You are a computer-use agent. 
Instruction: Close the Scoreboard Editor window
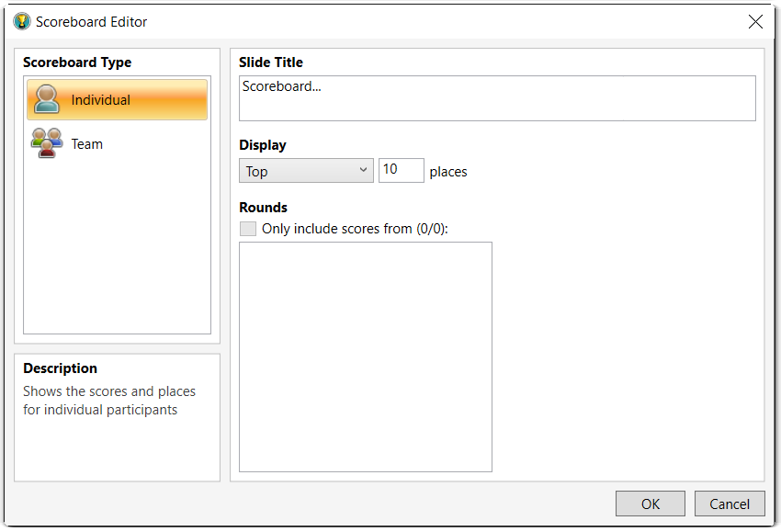tap(755, 21)
